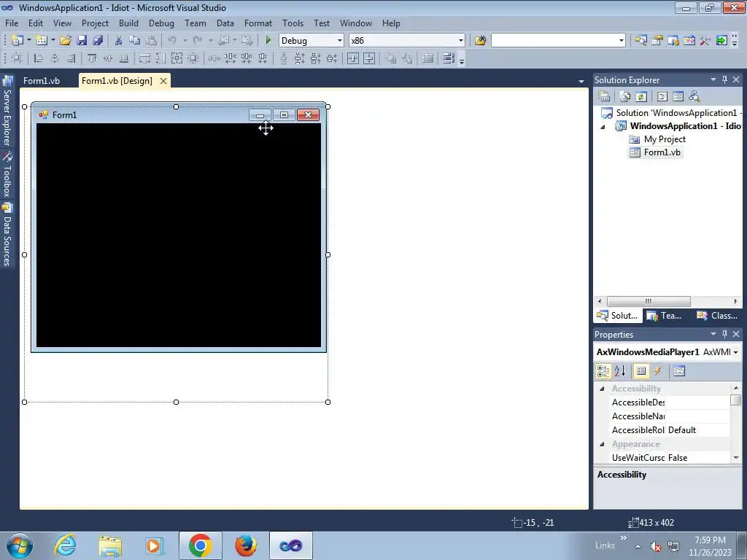Screen dimensions: 747x560
Task: Show Events with the lightning bolt icon
Action: click(658, 371)
